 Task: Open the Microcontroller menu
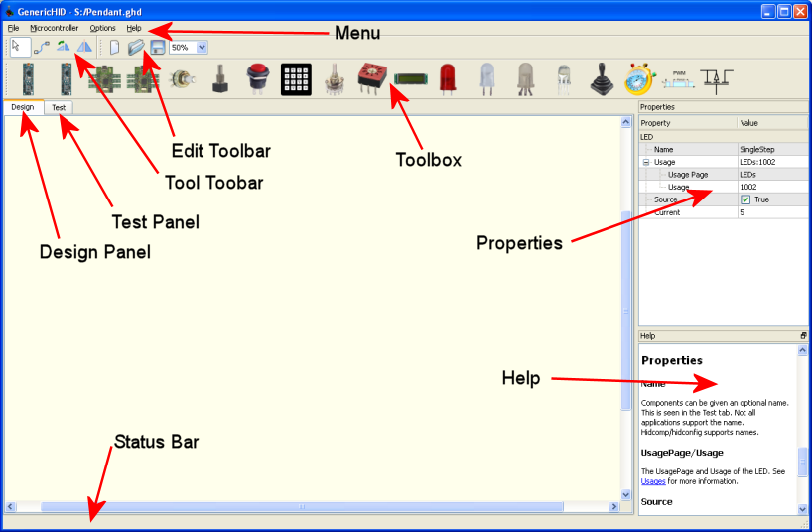click(x=55, y=28)
